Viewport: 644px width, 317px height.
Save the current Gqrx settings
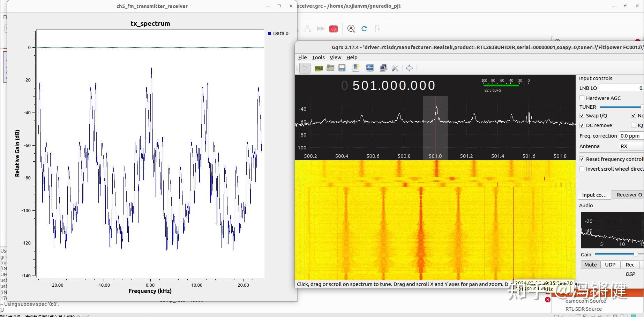pyautogui.click(x=342, y=68)
